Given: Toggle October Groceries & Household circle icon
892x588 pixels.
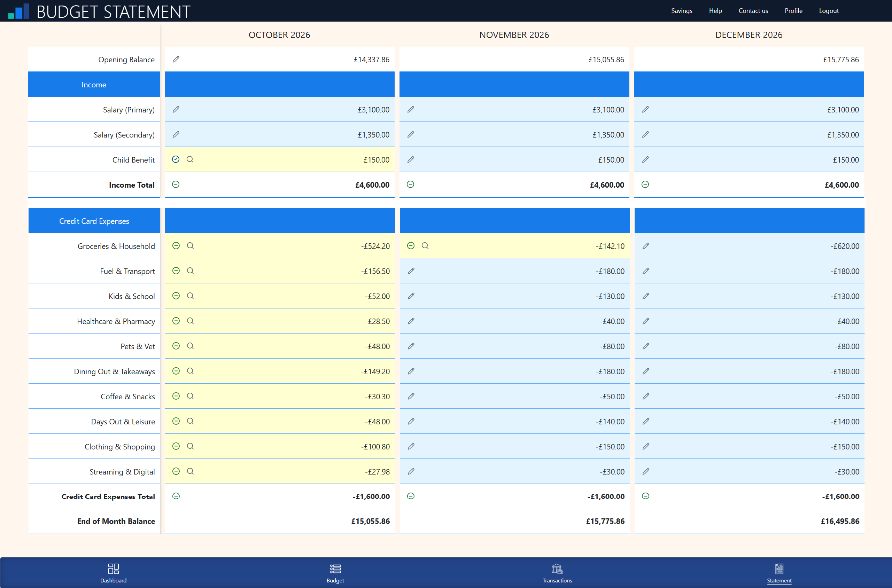Looking at the screenshot, I should (x=176, y=246).
